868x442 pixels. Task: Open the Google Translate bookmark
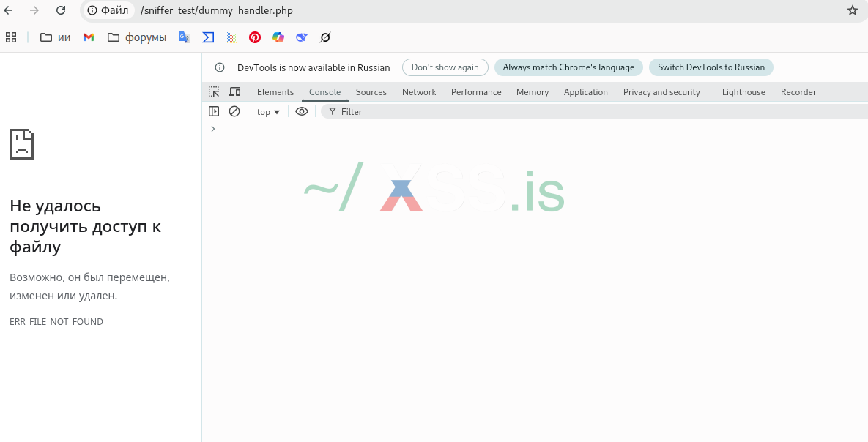[x=185, y=37]
